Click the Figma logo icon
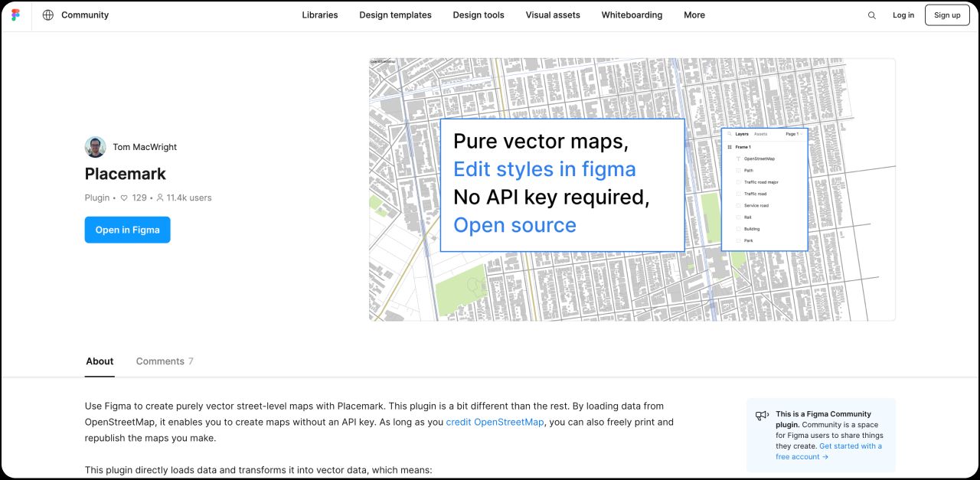Image resolution: width=980 pixels, height=480 pixels. coord(15,15)
